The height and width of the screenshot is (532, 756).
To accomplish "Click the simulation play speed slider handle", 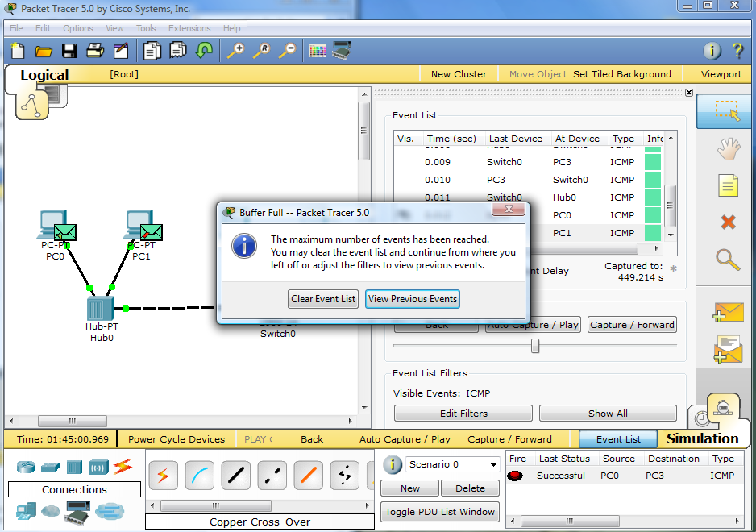I will tap(534, 346).
